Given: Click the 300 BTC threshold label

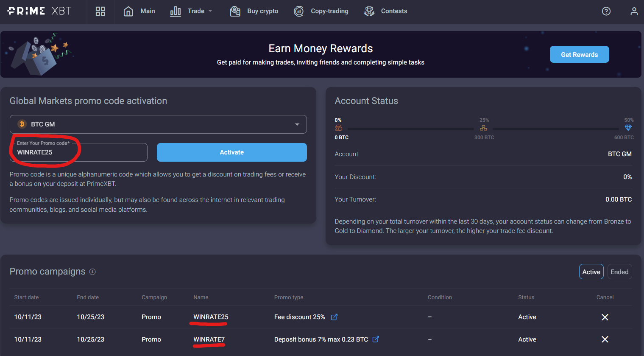Looking at the screenshot, I should pyautogui.click(x=484, y=137).
